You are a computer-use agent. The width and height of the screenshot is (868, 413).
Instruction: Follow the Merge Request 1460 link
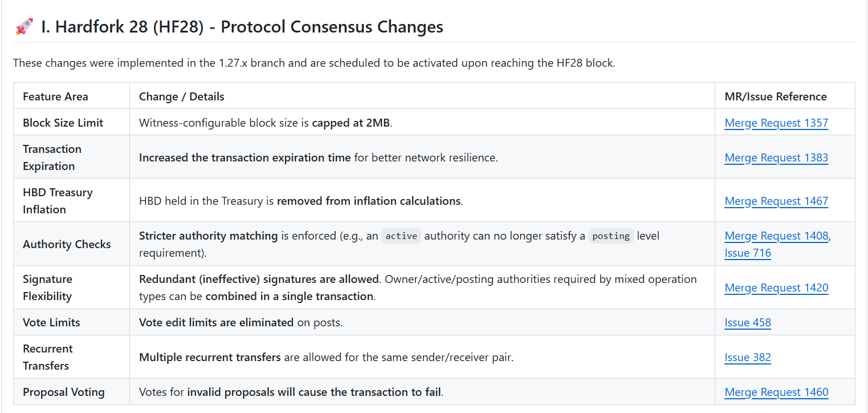(x=776, y=392)
